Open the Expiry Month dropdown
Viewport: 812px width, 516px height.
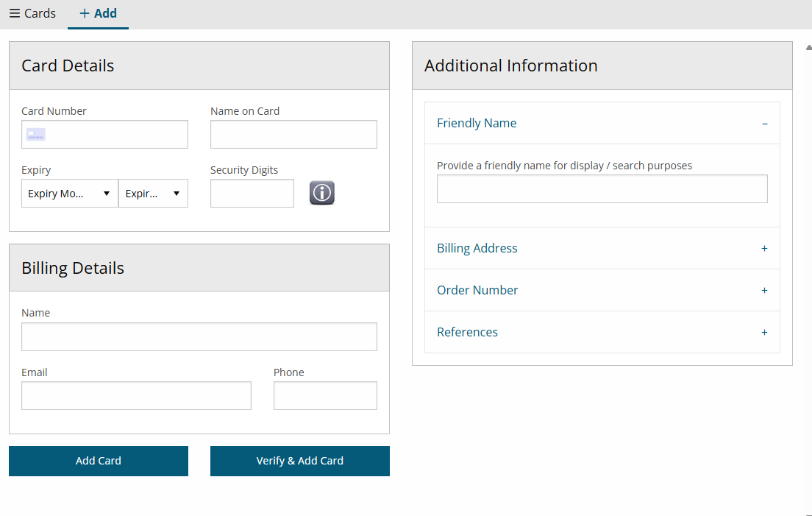point(70,194)
